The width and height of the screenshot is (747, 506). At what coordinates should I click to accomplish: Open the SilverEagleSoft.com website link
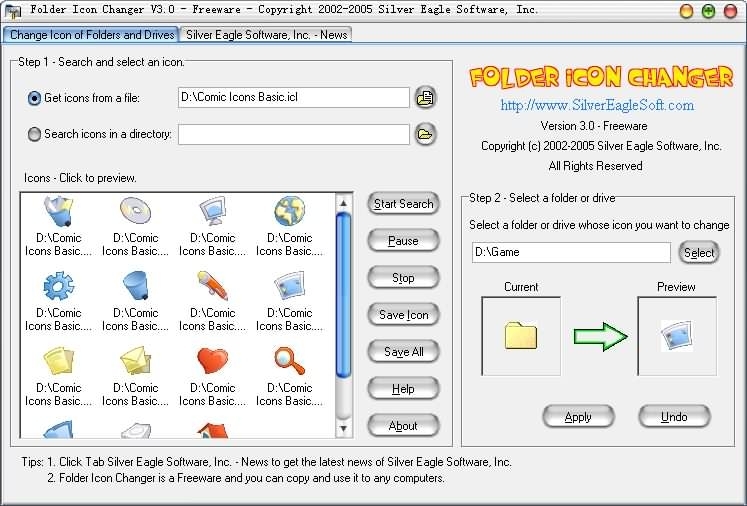coord(597,105)
